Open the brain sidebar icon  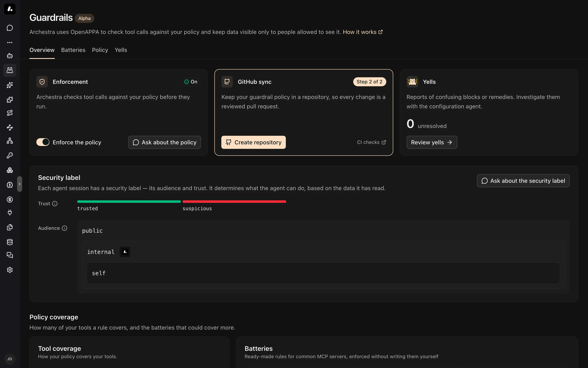coord(10,185)
